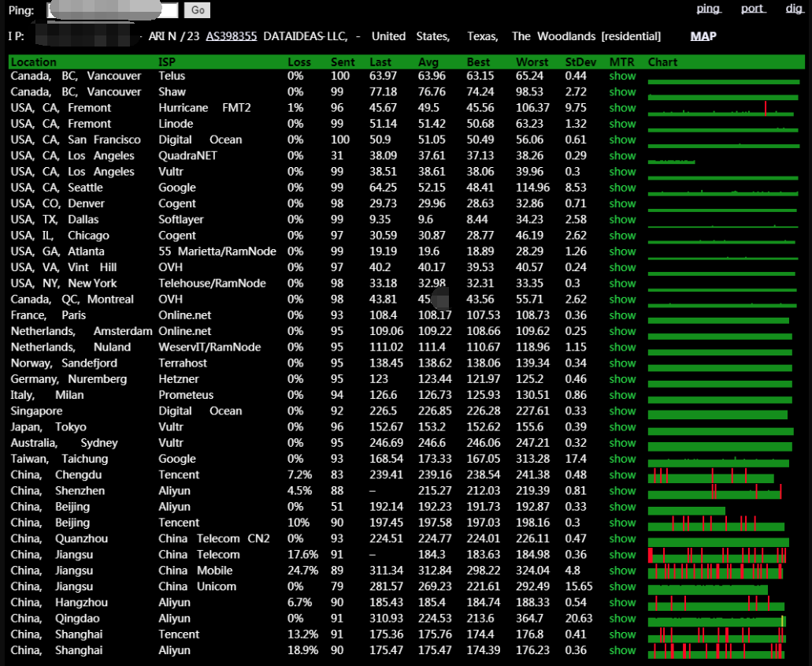
Task: Show MTR for Chengdu Tencent
Action: [622, 475]
